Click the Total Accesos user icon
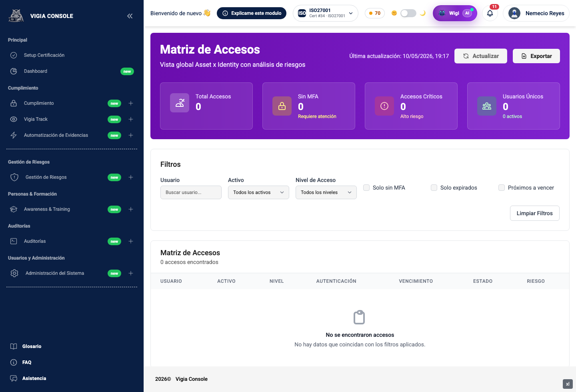 pos(180,103)
